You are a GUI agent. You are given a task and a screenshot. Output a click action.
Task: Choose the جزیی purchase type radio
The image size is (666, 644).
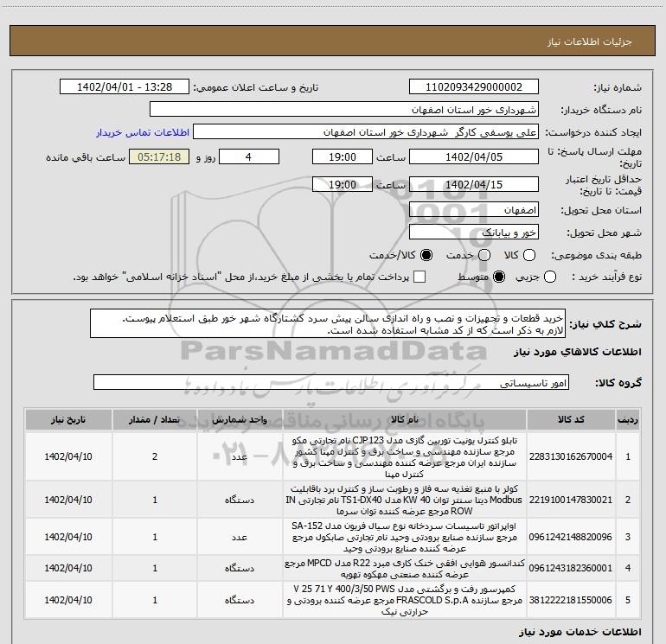point(550,277)
